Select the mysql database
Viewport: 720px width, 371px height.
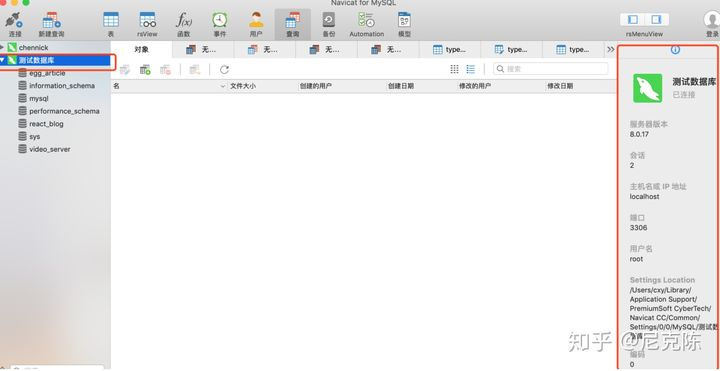[39, 98]
